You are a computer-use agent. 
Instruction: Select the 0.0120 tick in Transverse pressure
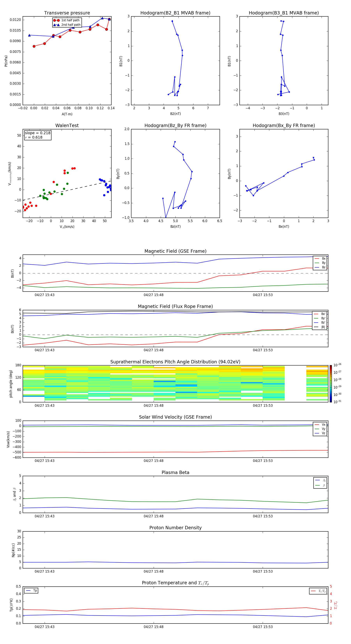[15, 20]
